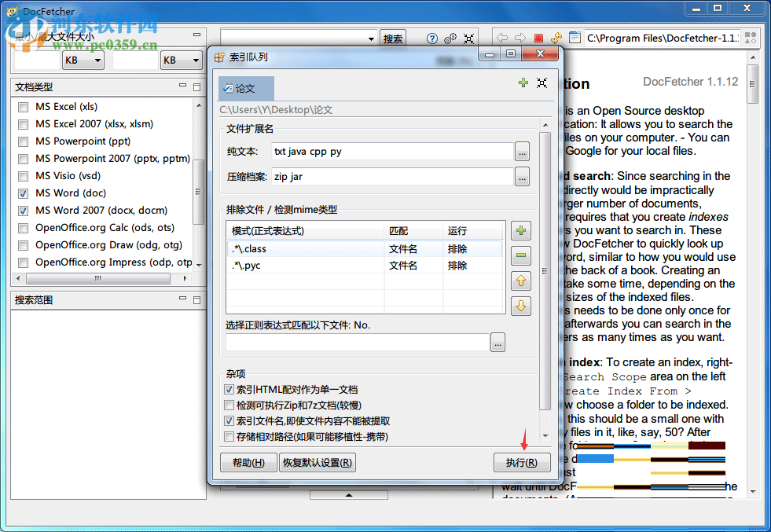Screen dimensions: 771x532
Task: Run indexing with the 执行 button
Action: click(x=522, y=462)
